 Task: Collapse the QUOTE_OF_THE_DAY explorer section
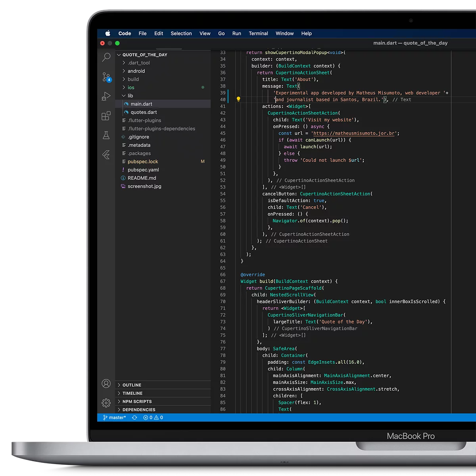point(163,55)
